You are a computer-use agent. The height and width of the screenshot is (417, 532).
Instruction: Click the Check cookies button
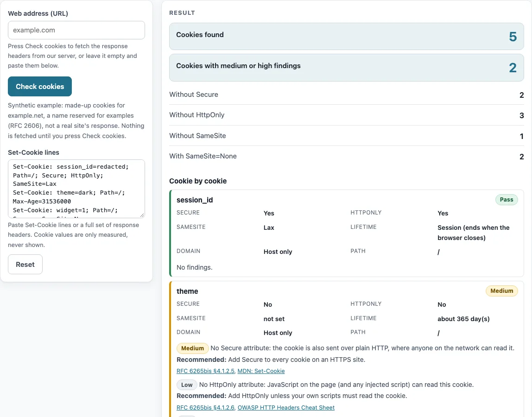(40, 87)
